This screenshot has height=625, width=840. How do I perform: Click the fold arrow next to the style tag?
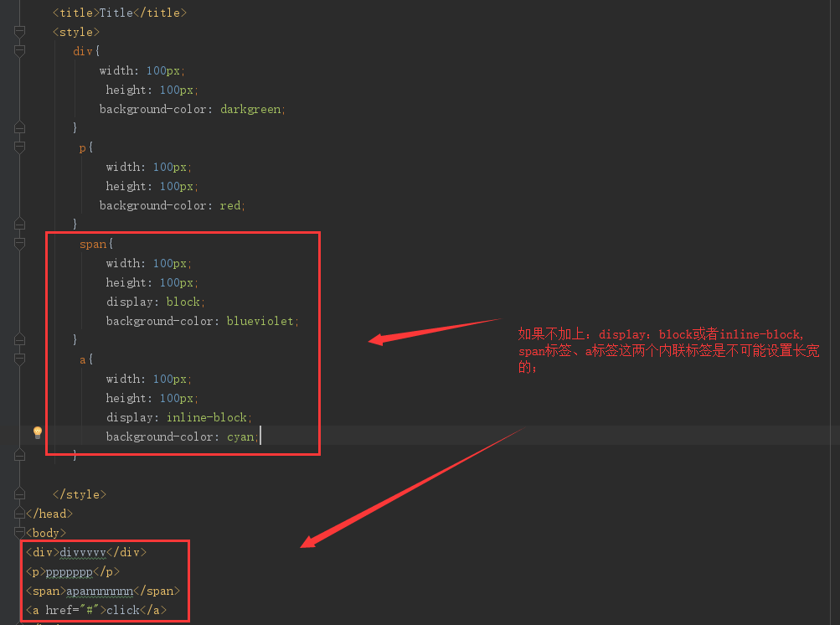click(x=18, y=32)
